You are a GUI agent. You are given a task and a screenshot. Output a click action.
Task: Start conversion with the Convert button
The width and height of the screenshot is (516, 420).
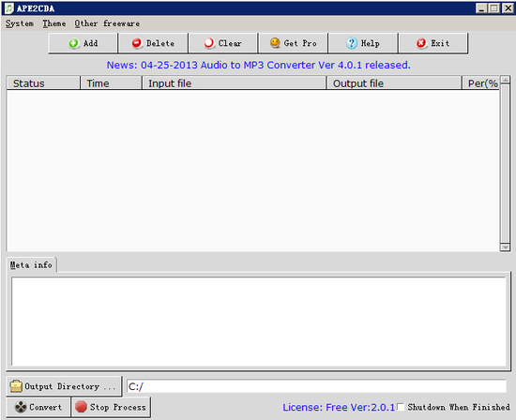38,407
